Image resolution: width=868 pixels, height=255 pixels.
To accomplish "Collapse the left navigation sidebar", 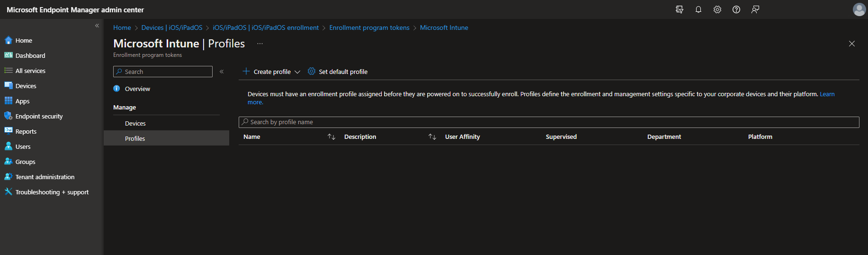I will tap(97, 26).
